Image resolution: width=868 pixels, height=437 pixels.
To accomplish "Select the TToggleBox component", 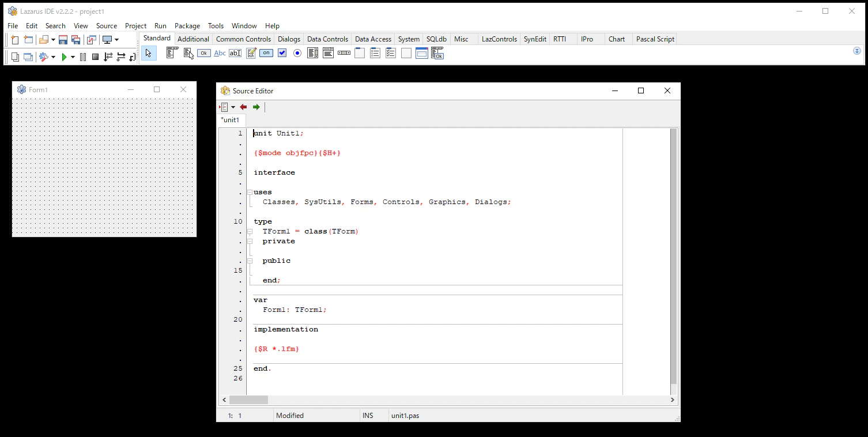I will pos(266,53).
